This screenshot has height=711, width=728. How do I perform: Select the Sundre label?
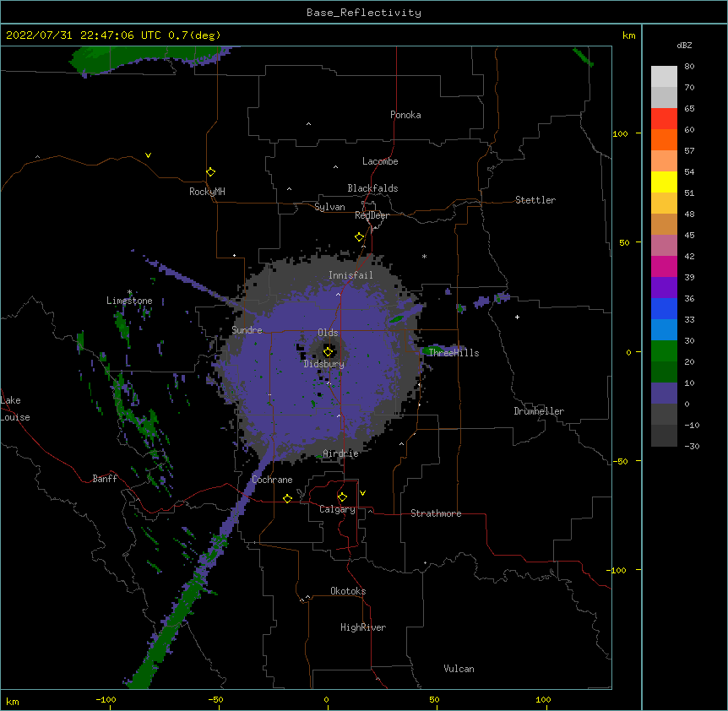click(x=247, y=330)
